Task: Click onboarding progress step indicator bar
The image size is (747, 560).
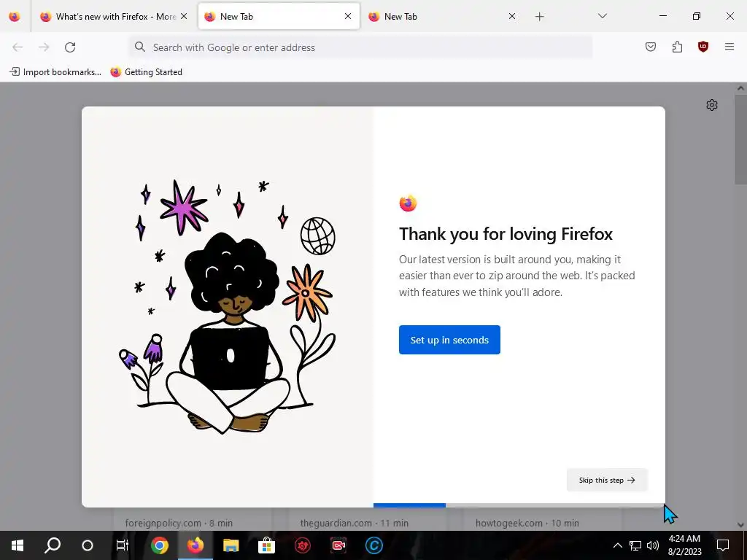Action: point(519,505)
